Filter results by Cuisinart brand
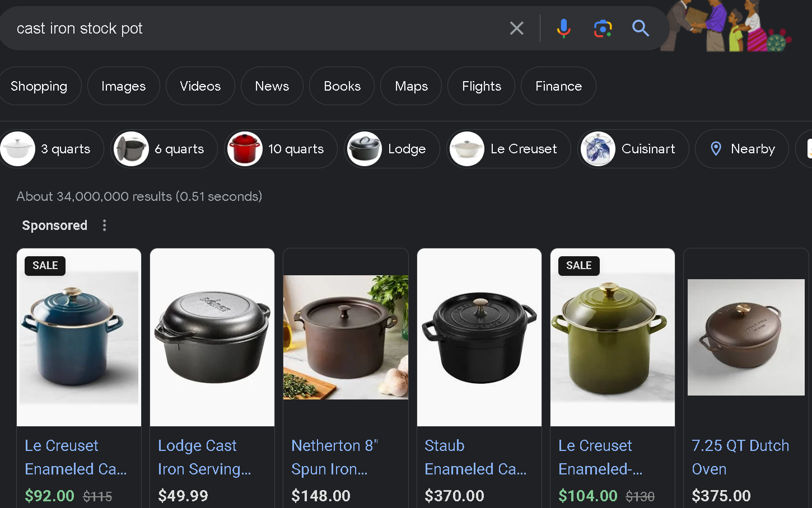 pos(633,149)
